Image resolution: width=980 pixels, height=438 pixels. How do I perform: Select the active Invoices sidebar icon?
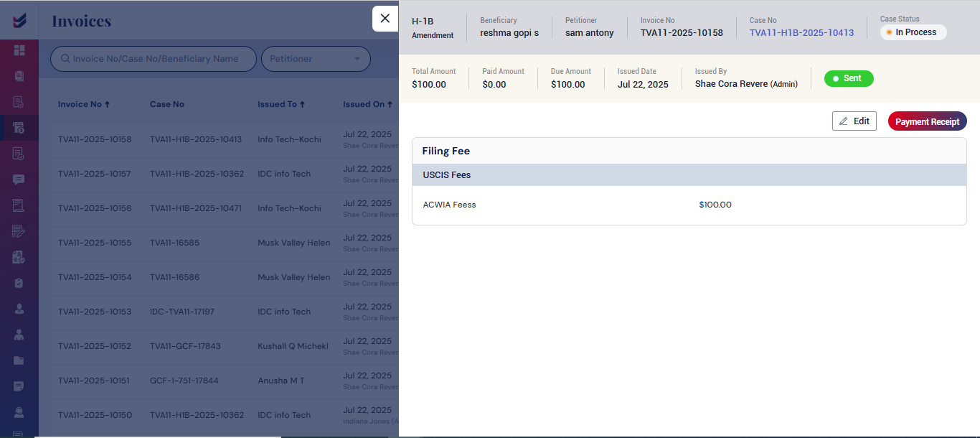[19, 128]
